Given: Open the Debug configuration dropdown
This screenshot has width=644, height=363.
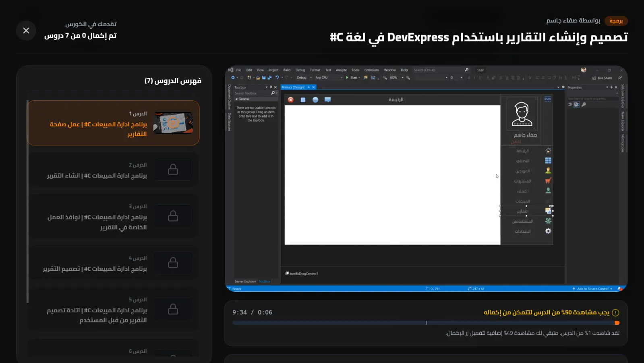Looking at the screenshot, I should (x=304, y=78).
